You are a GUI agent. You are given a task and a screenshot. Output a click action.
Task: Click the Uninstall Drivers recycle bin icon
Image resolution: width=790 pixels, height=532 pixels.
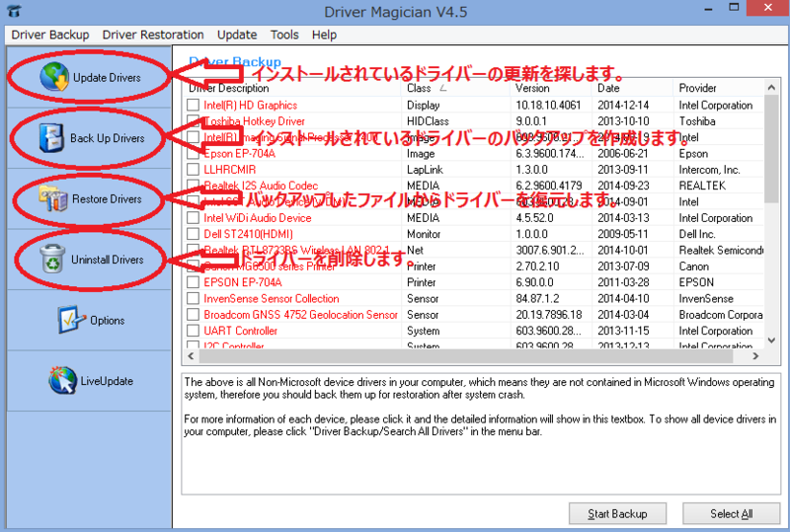point(52,259)
